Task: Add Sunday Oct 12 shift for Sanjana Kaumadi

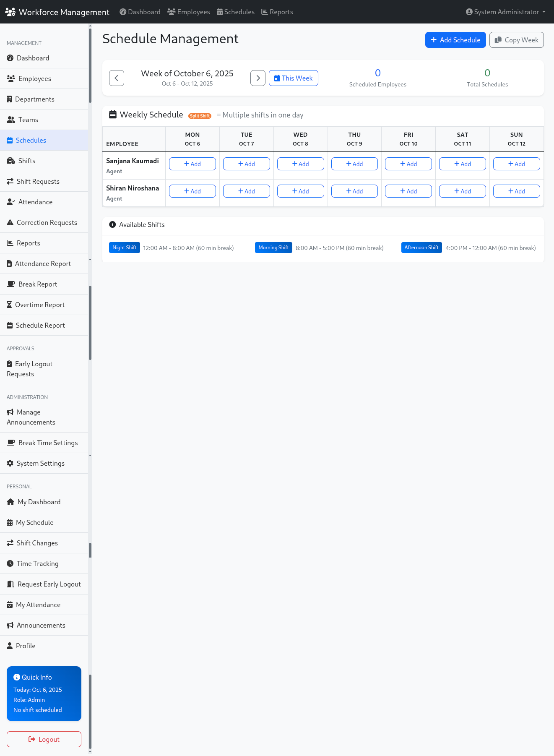Action: coord(517,164)
